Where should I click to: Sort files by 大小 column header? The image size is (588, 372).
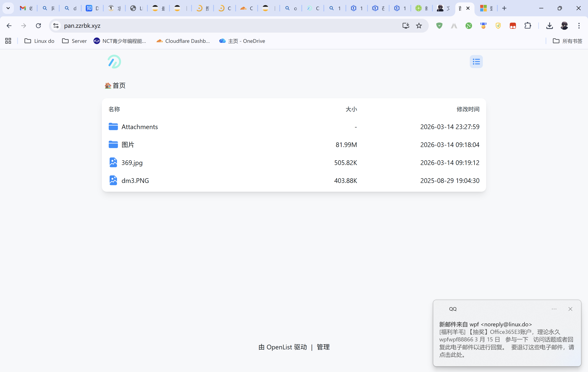click(x=351, y=109)
